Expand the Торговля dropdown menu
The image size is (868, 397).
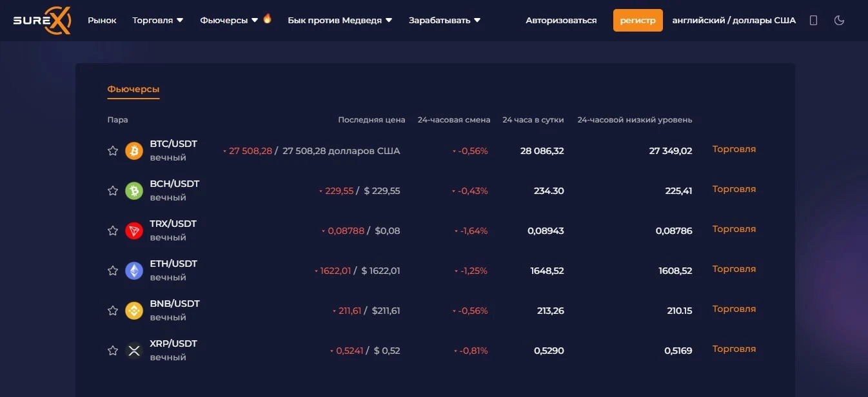tap(158, 21)
